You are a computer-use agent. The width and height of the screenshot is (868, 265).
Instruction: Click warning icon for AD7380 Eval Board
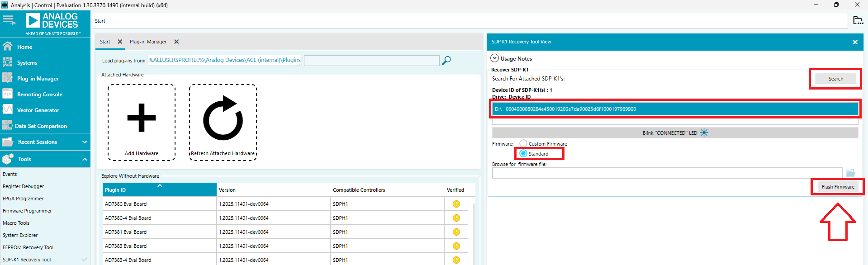pyautogui.click(x=456, y=204)
